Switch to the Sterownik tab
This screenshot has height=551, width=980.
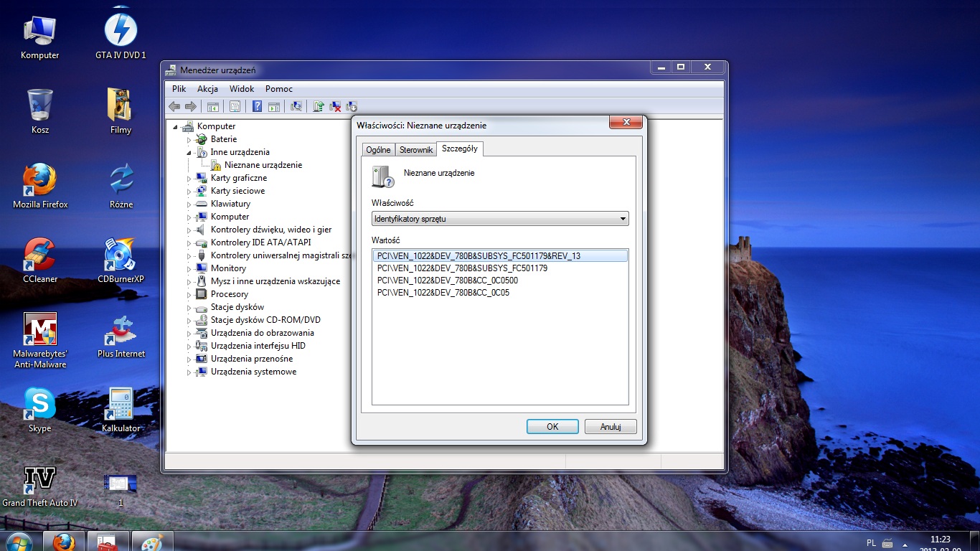416,150
